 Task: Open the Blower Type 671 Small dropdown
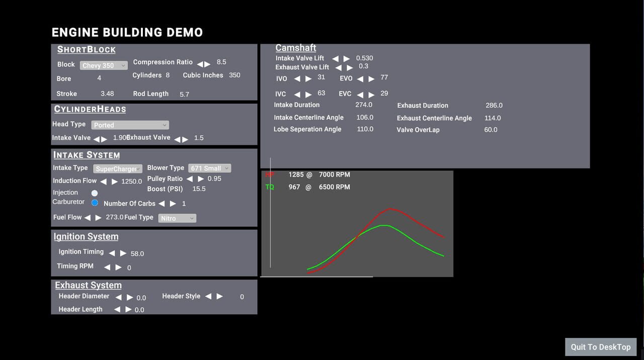[210, 168]
